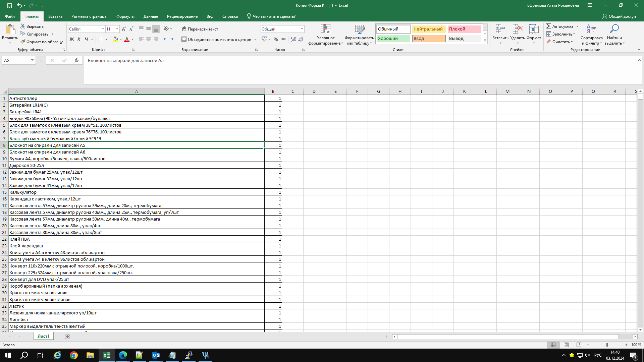
Task: Open the Формулы ribbon tab
Action: (x=125, y=16)
